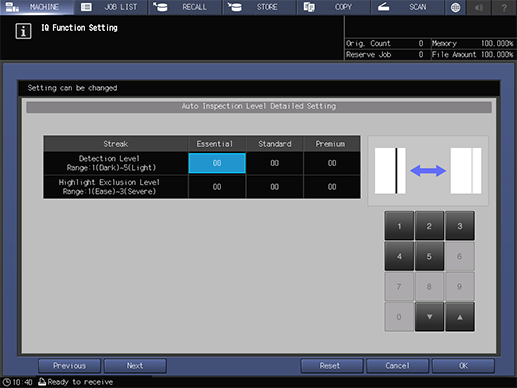Image resolution: width=517 pixels, height=388 pixels.
Task: Click the Essential column header
Action: click(217, 144)
